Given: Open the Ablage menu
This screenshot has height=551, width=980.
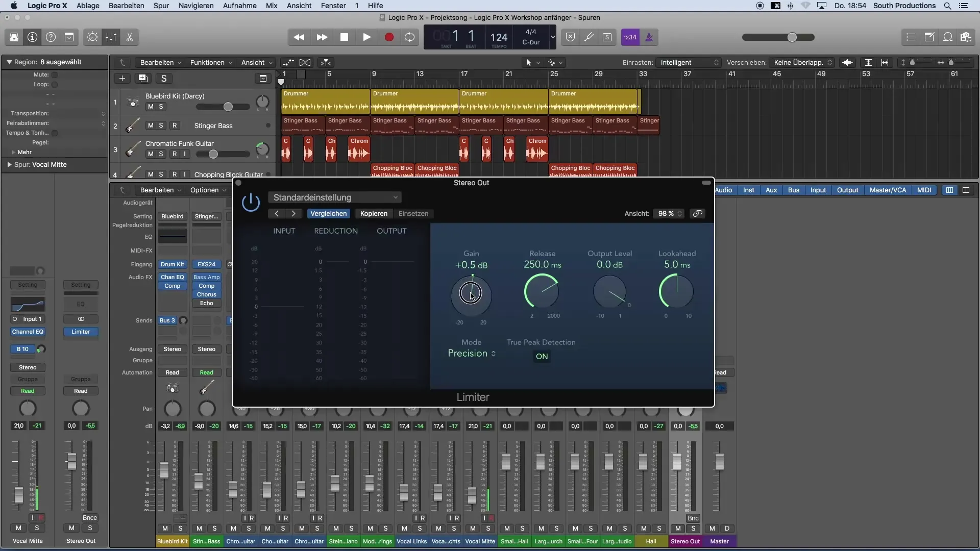Looking at the screenshot, I should coord(88,6).
